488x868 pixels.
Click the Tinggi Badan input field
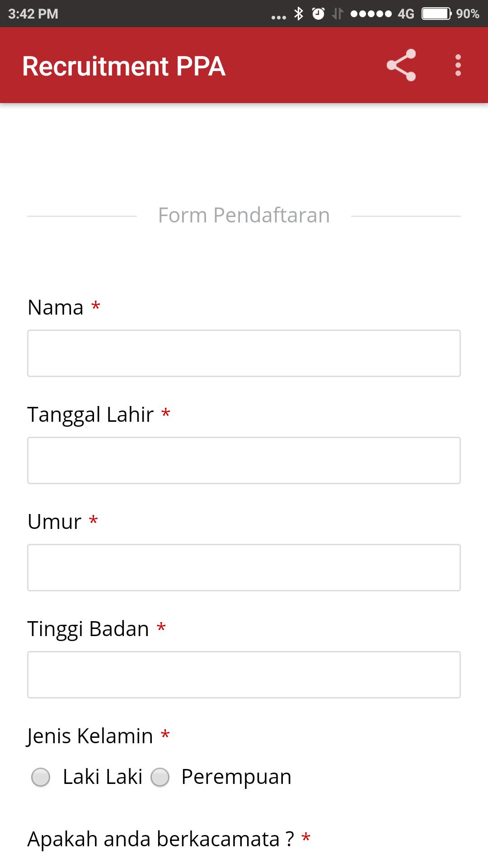244,675
